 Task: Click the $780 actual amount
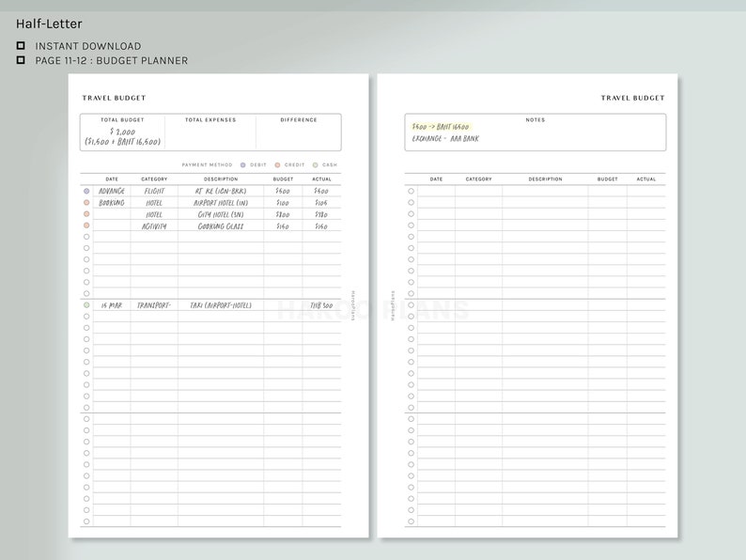(x=321, y=214)
